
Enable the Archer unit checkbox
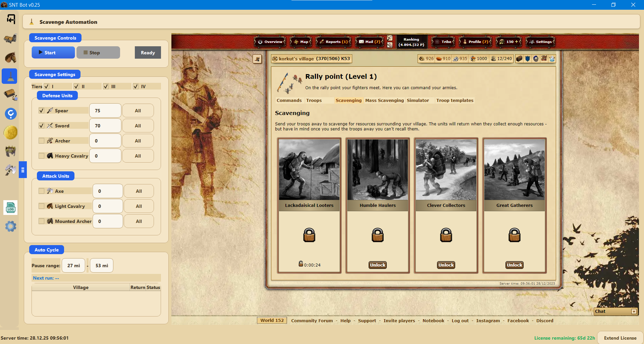[x=42, y=141]
